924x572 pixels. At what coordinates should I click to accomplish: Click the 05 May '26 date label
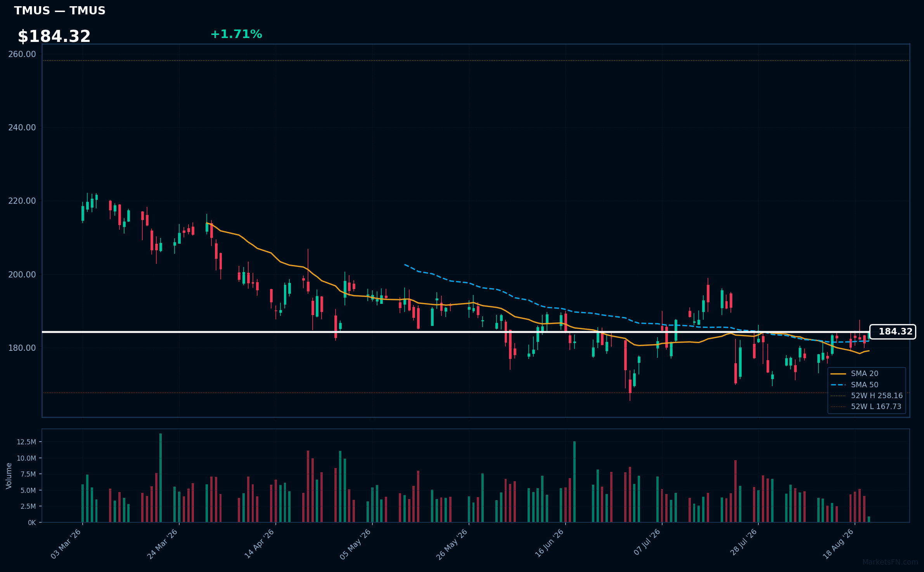(355, 544)
